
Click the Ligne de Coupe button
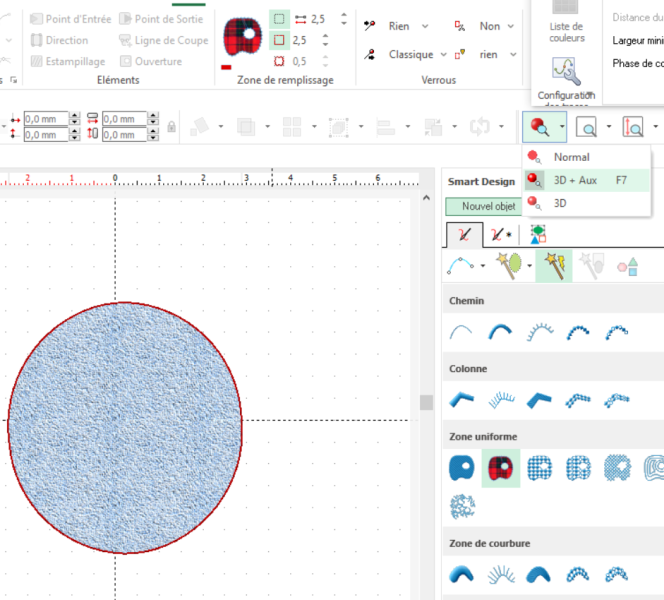(164, 40)
